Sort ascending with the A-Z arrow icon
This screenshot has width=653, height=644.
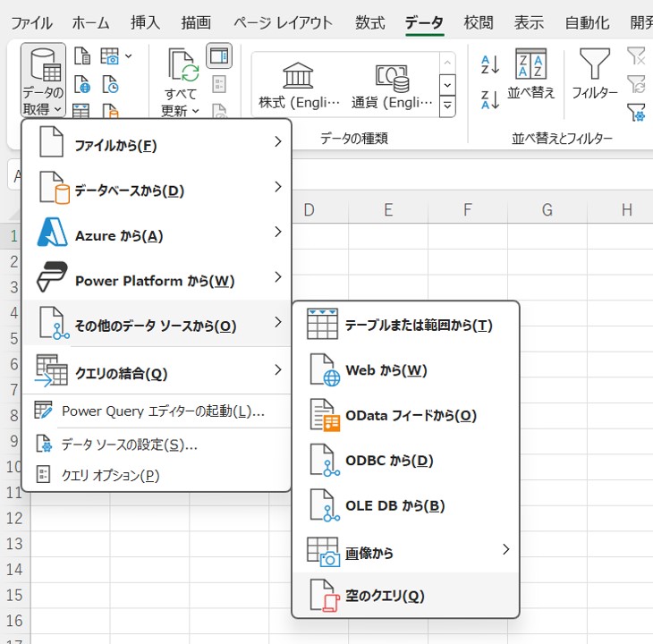point(490,64)
